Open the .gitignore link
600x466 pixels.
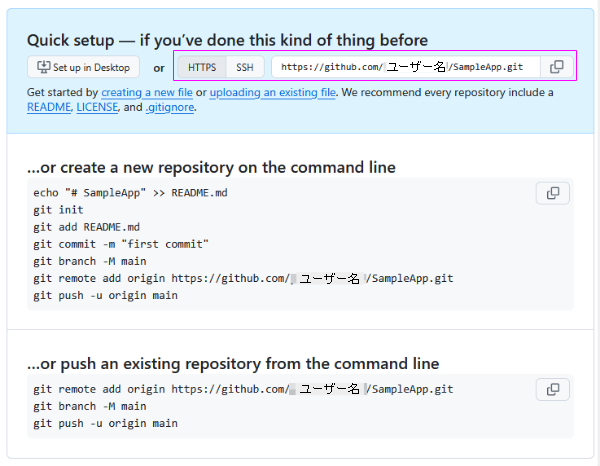(168, 106)
